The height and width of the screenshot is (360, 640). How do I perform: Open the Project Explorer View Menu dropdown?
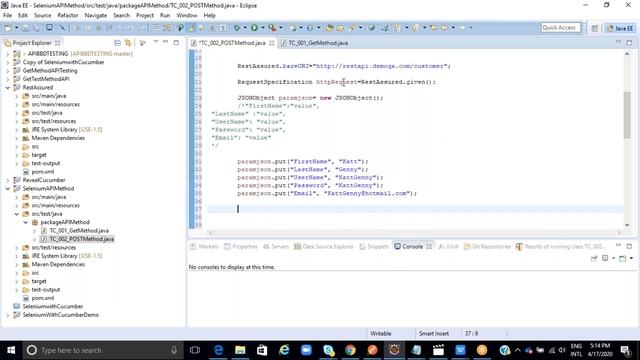156,42
